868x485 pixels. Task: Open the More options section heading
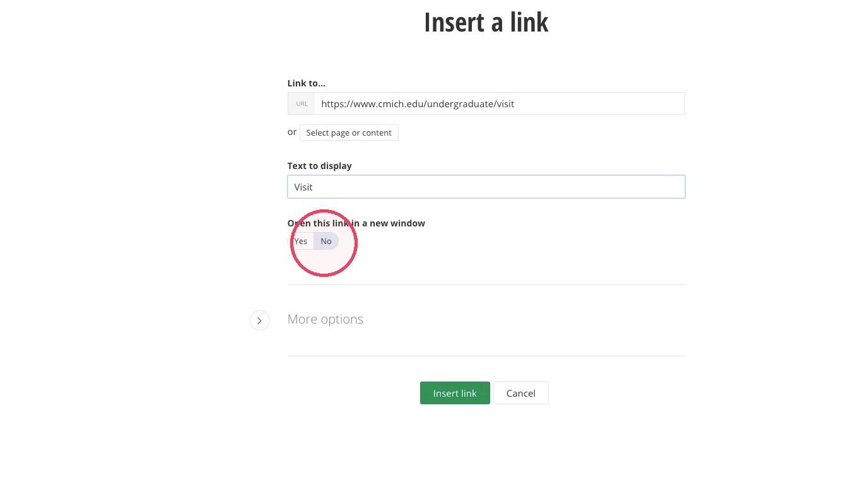[325, 319]
